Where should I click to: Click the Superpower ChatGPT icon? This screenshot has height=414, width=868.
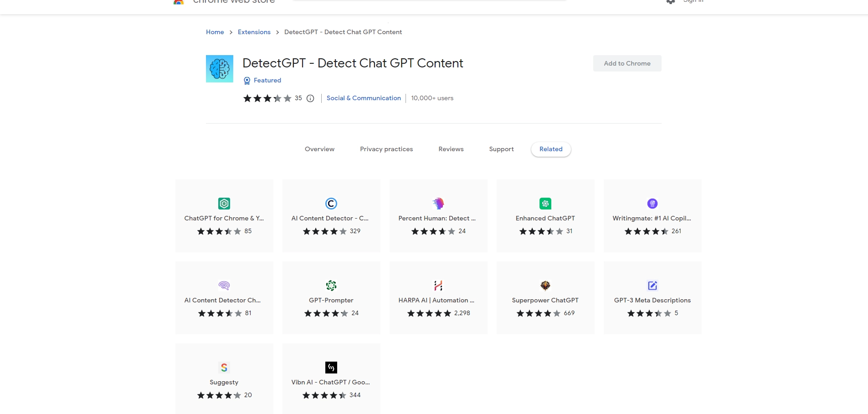click(x=545, y=286)
